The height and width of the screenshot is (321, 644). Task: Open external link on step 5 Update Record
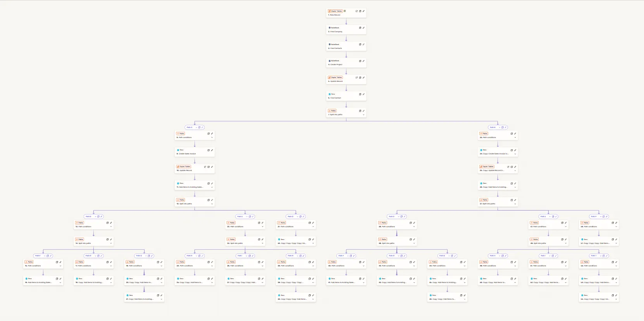click(356, 78)
